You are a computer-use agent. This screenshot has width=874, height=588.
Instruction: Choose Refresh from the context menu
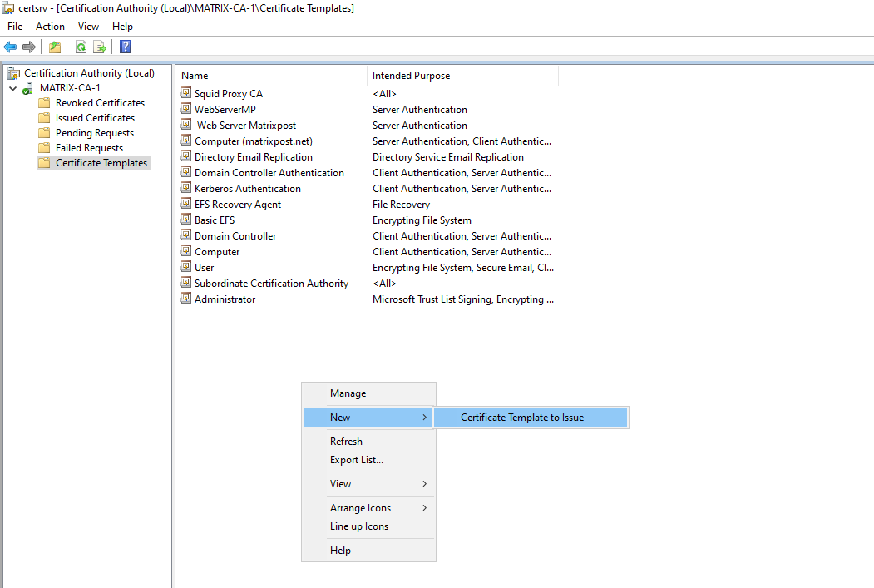click(x=368, y=442)
